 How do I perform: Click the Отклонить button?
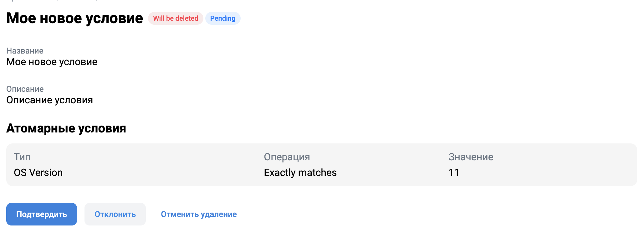[115, 214]
